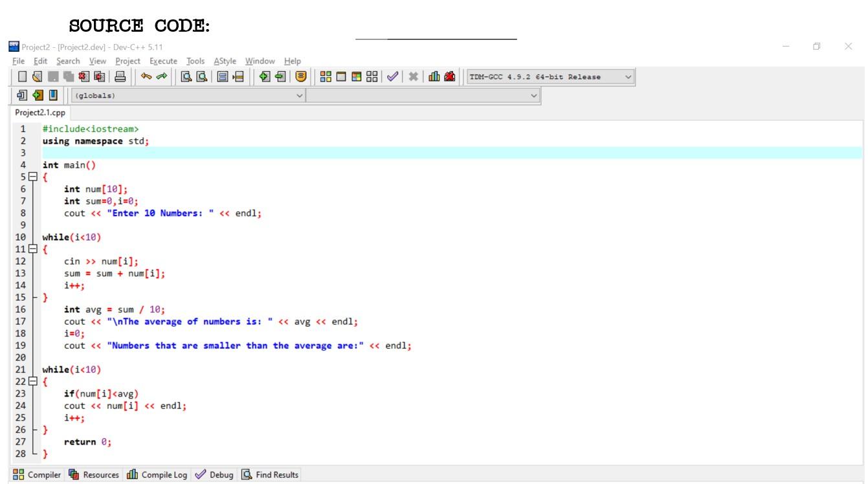Screen dimensions: 868x484
Task: Open the Help menu
Action: (x=293, y=61)
